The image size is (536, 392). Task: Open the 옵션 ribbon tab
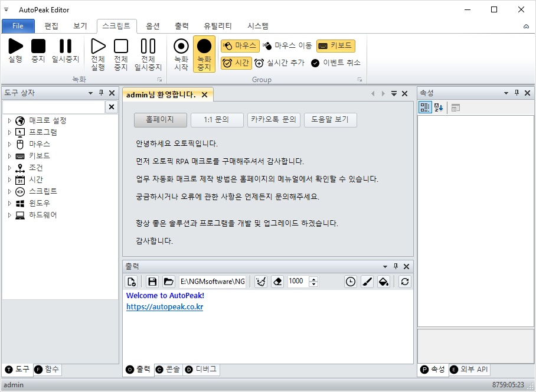point(153,26)
